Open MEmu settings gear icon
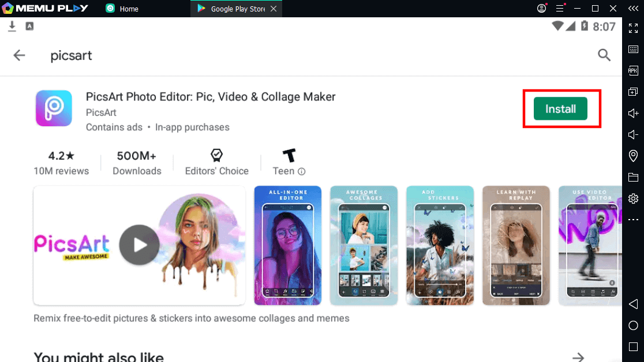644x362 pixels. pyautogui.click(x=633, y=199)
